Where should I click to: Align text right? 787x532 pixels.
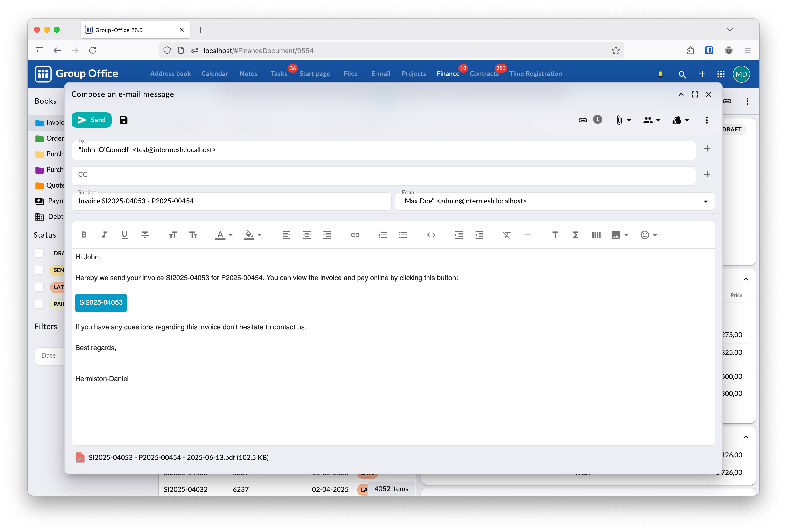(327, 235)
